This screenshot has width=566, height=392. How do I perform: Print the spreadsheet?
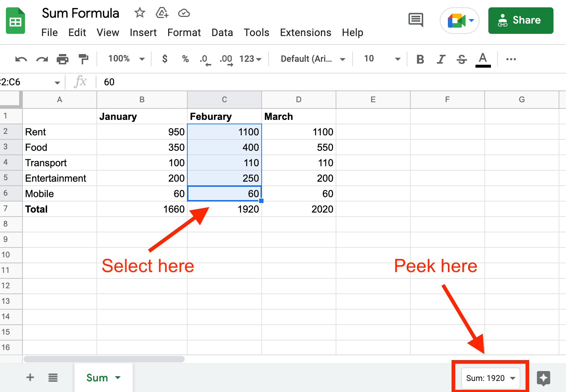(x=63, y=59)
